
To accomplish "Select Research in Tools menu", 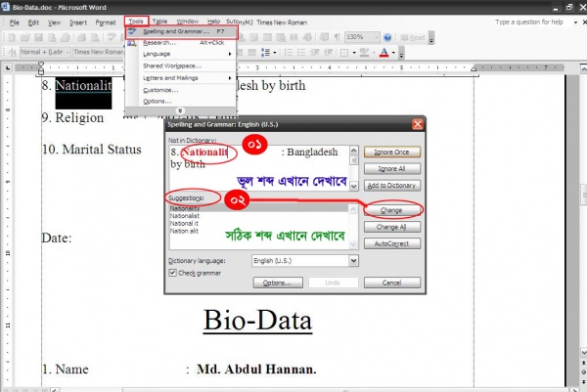I will tap(182, 43).
